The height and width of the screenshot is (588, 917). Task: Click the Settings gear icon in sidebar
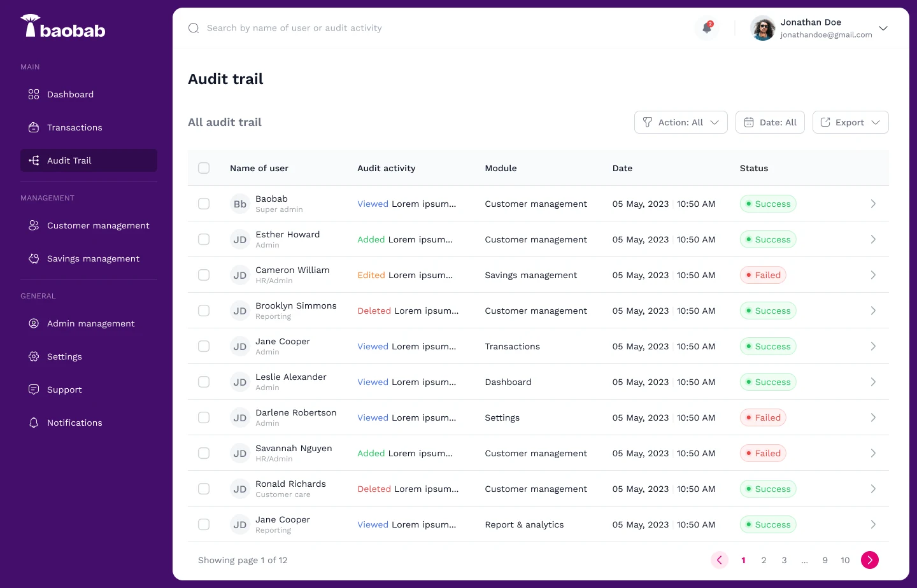click(x=34, y=356)
